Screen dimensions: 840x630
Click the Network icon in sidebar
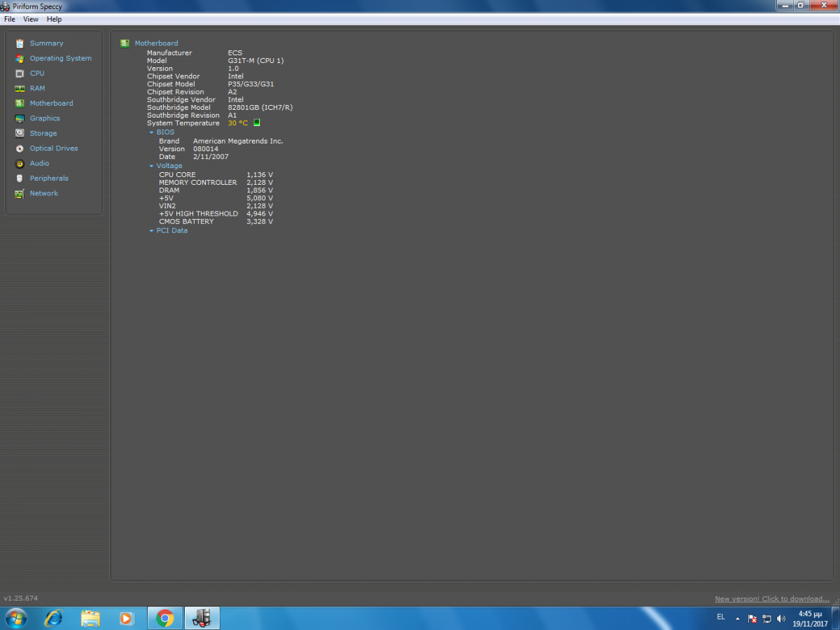(x=20, y=193)
